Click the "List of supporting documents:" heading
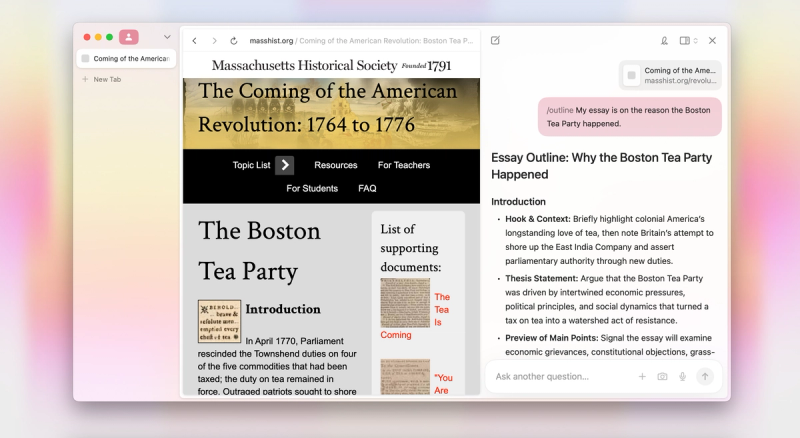This screenshot has height=438, width=800. (411, 248)
